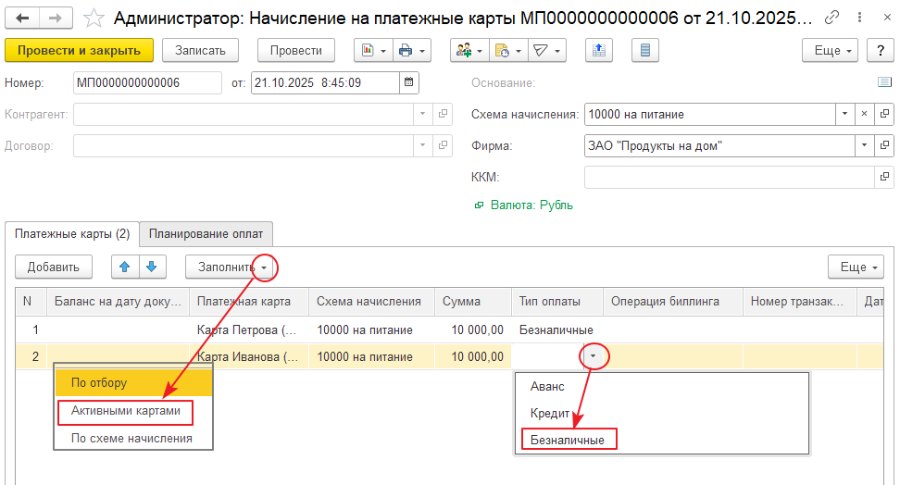Screen dimensions: 900x485
Task: Click the Баланс на дату доку... column header
Action: coord(118,302)
